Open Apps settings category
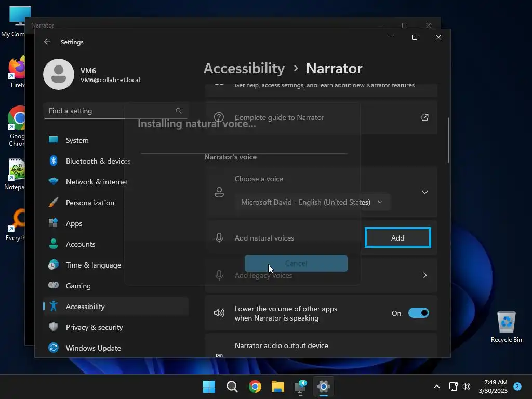 click(116, 223)
